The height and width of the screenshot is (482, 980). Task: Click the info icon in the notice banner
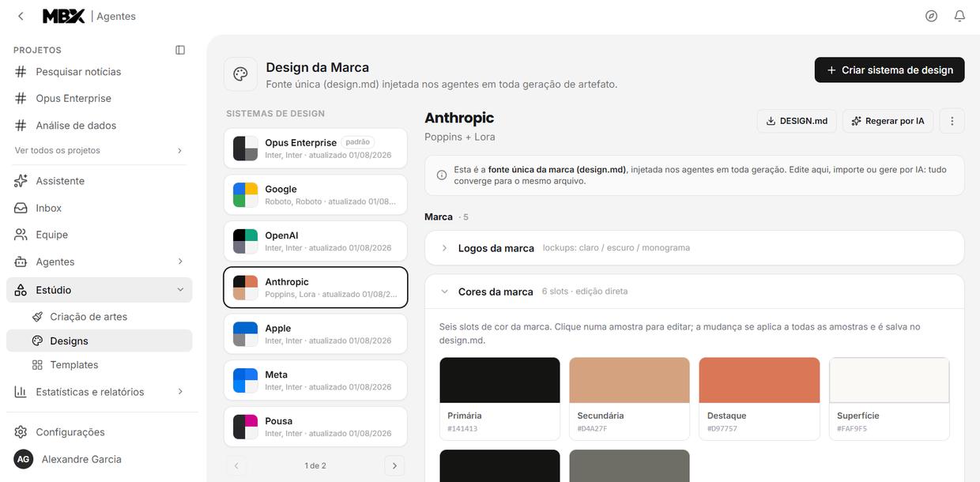[x=442, y=175]
